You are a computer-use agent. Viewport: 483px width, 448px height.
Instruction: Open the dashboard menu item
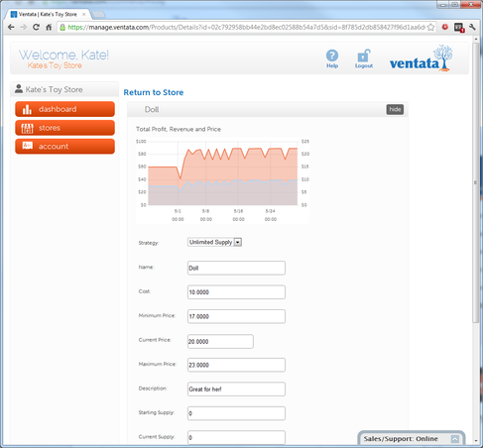click(64, 109)
